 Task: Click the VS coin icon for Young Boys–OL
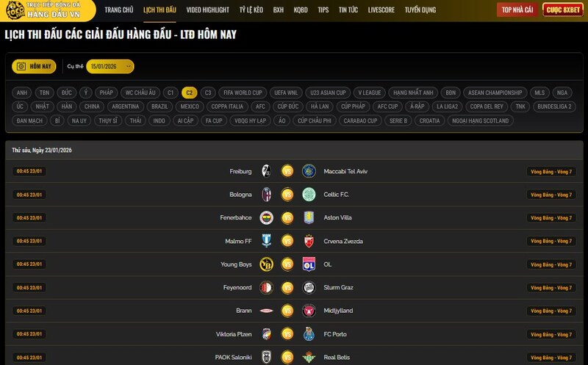point(287,264)
